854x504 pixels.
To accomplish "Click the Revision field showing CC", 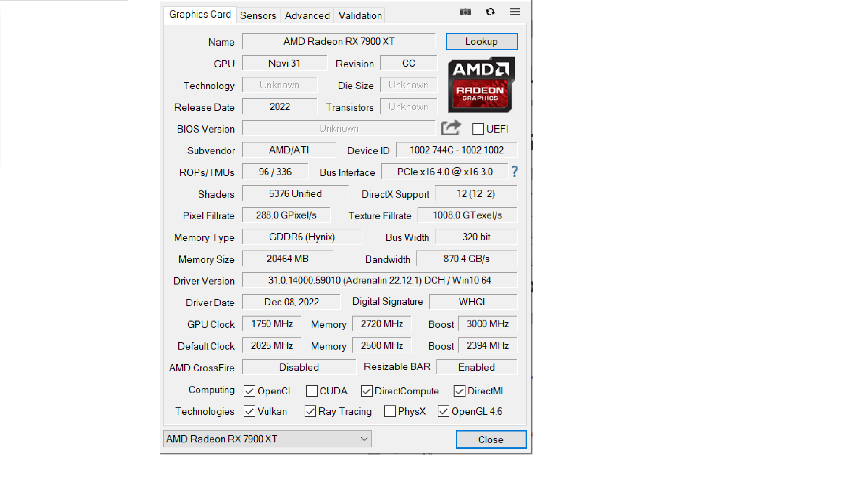I will tap(408, 63).
